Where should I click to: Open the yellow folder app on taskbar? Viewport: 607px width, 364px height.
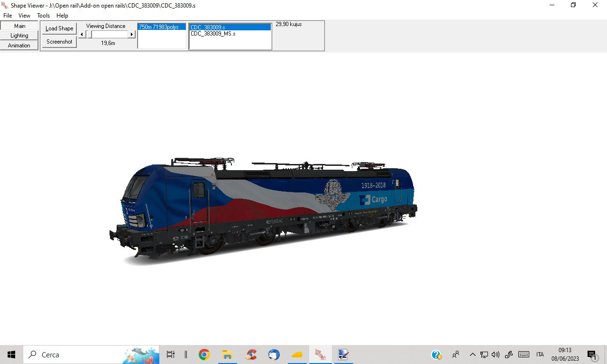point(297,355)
